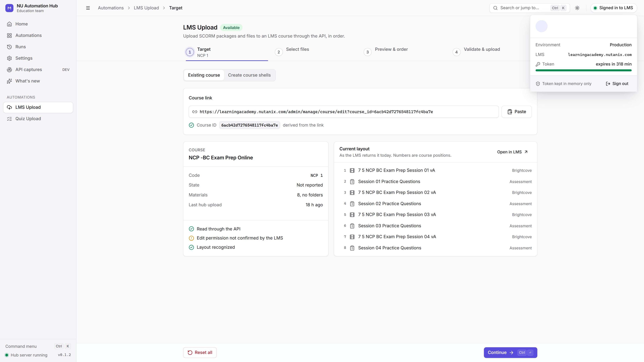Open Home in the sidebar
This screenshot has width=644, height=362.
pos(38,24)
